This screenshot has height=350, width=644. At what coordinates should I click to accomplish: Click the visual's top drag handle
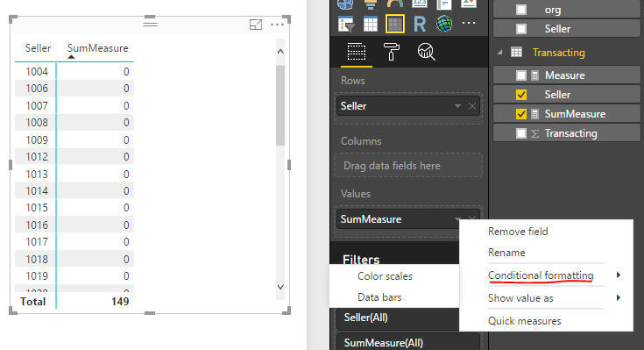click(x=151, y=24)
